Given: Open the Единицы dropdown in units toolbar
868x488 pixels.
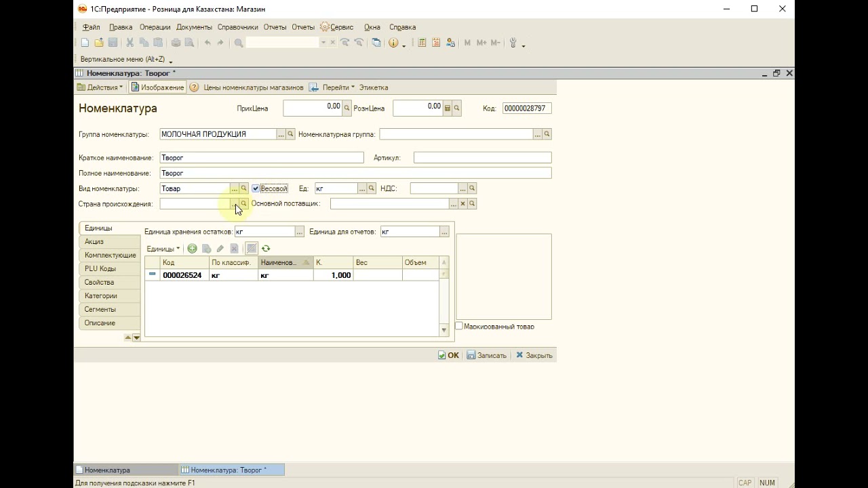Looking at the screenshot, I should 163,249.
